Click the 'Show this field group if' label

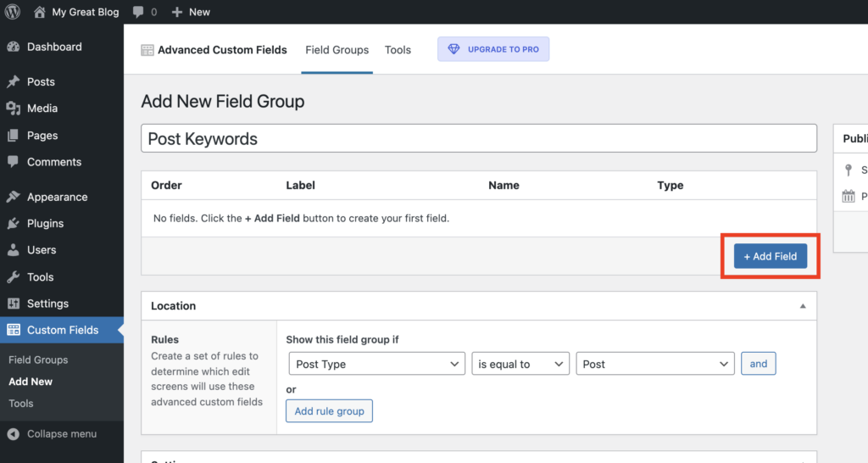coord(342,339)
